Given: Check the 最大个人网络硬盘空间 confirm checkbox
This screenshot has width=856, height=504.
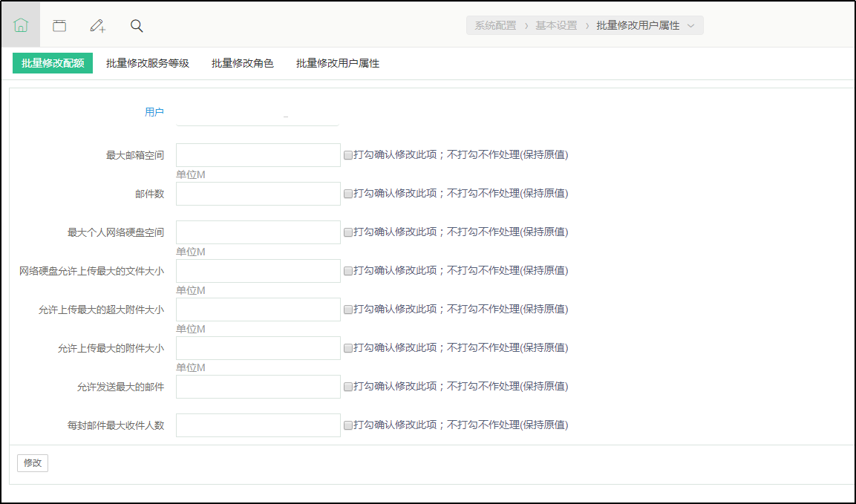Looking at the screenshot, I should point(348,232).
